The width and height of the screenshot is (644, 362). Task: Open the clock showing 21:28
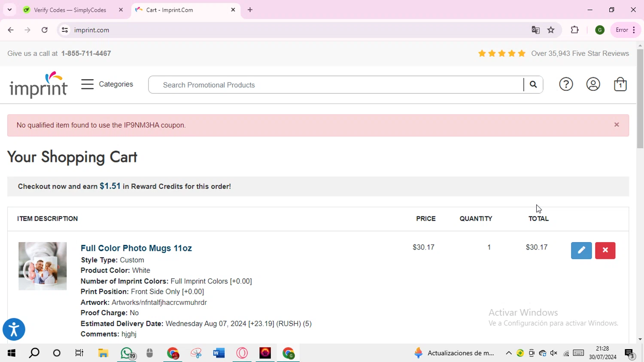click(x=603, y=353)
